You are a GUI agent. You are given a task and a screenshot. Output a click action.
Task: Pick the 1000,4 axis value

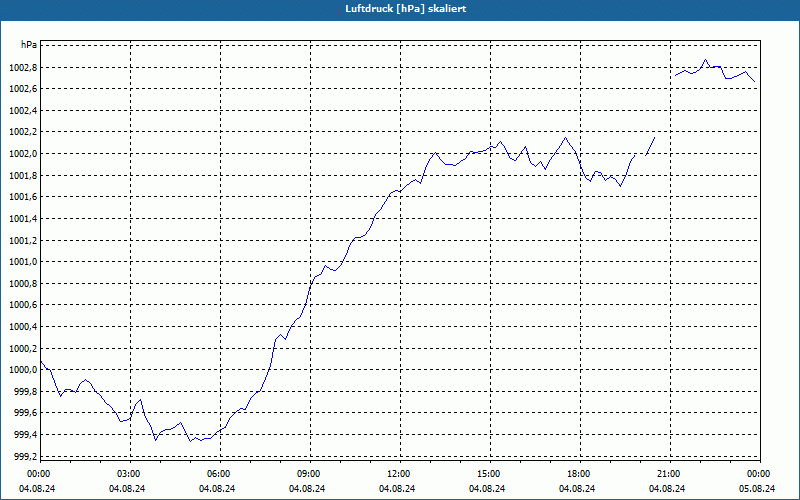pos(23,327)
